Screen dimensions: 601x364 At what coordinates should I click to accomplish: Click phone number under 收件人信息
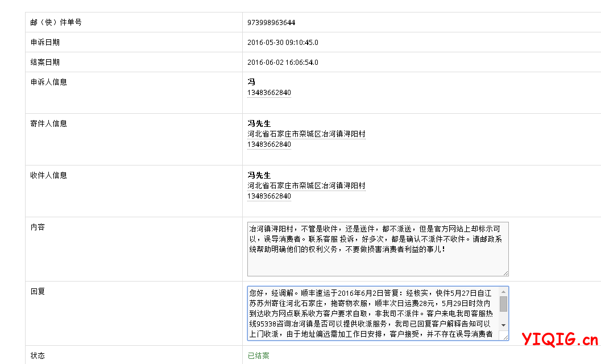(x=269, y=196)
